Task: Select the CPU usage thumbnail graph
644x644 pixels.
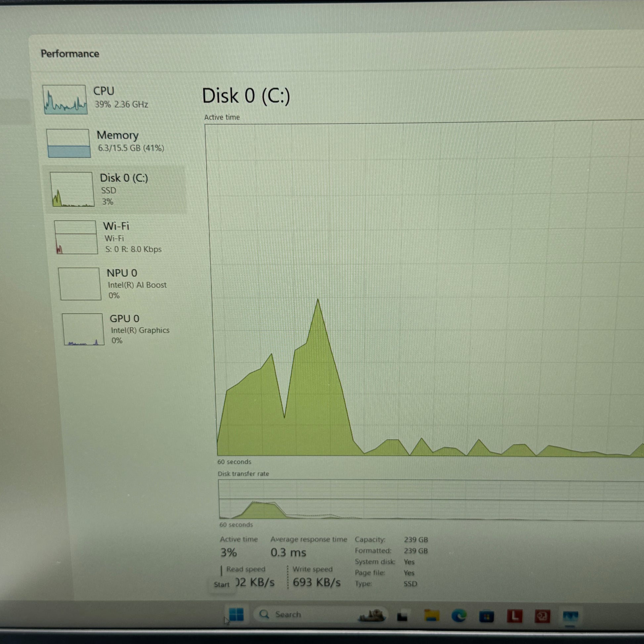Action: pyautogui.click(x=65, y=100)
